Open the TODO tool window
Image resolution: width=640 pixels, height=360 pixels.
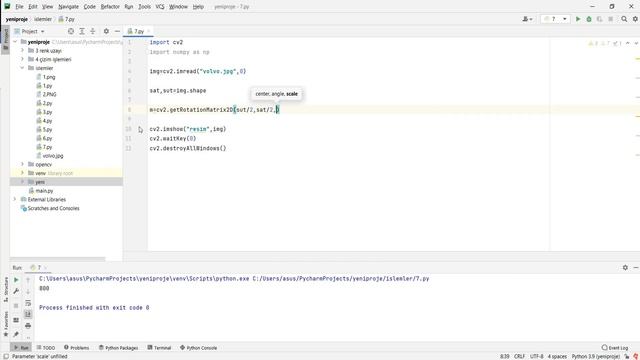[x=46, y=348]
